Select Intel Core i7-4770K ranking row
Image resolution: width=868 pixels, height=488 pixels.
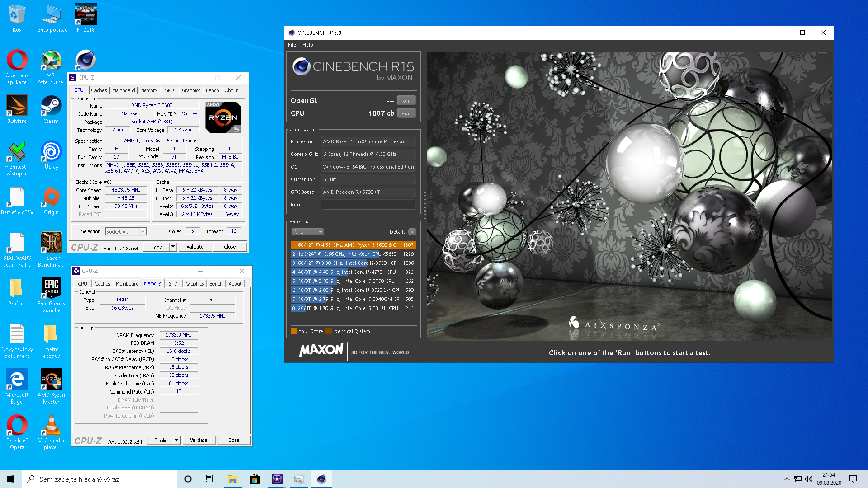[353, 272]
